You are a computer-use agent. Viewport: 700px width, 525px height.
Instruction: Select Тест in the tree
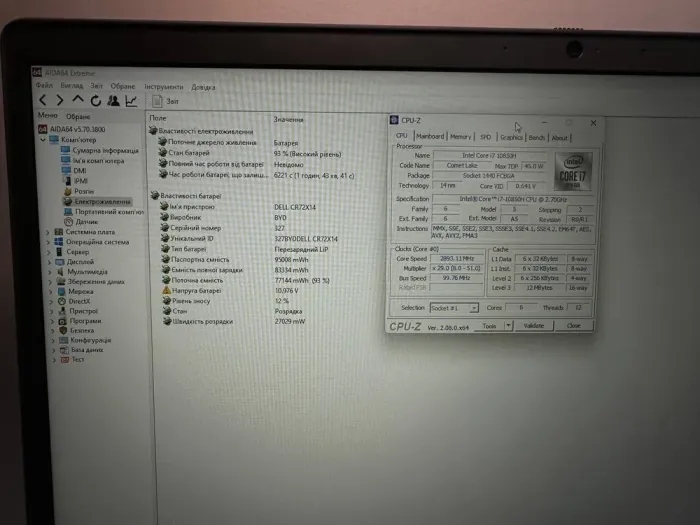point(78,359)
